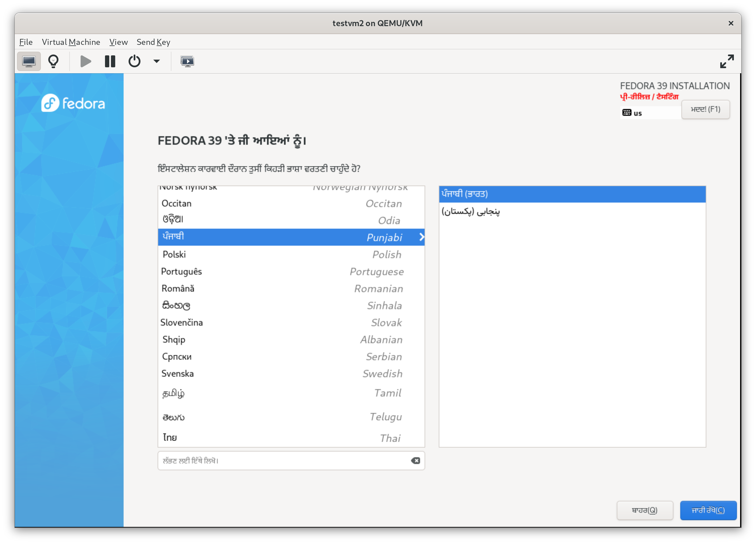Click the help (F1) button
Screen dimensions: 756x544
point(705,109)
